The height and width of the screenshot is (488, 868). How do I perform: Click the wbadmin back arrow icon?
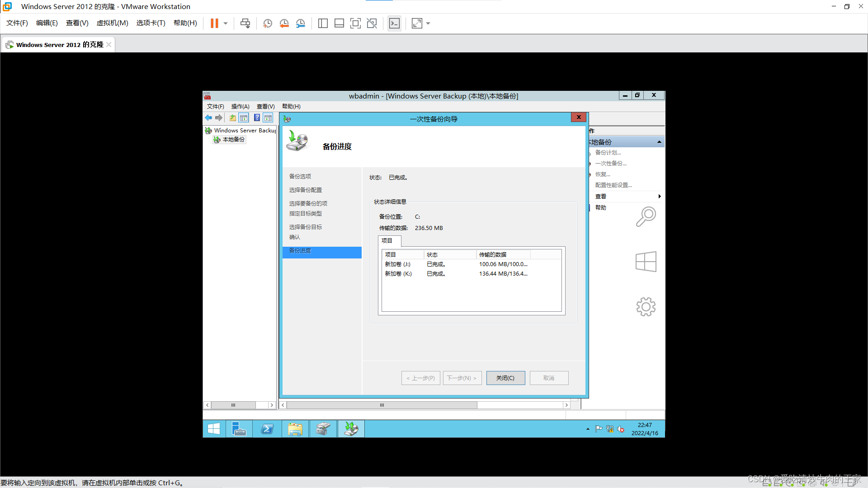(x=208, y=118)
